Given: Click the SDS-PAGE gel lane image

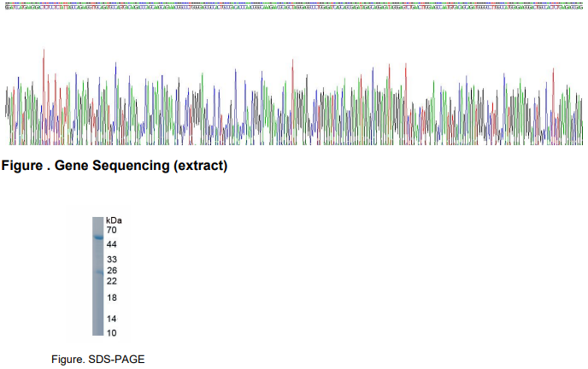Looking at the screenshot, I should pyautogui.click(x=98, y=276).
